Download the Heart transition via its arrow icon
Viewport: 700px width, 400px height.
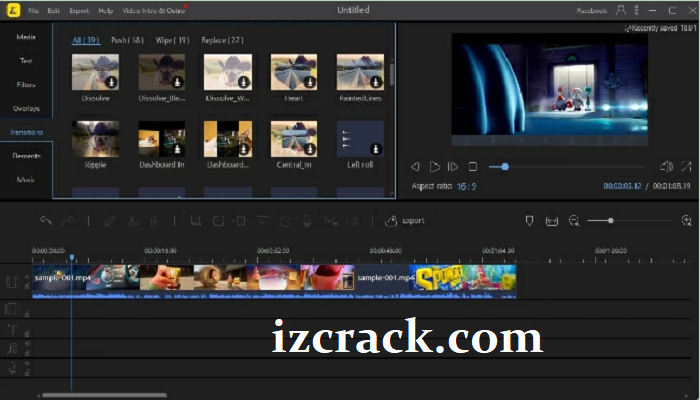310,82
